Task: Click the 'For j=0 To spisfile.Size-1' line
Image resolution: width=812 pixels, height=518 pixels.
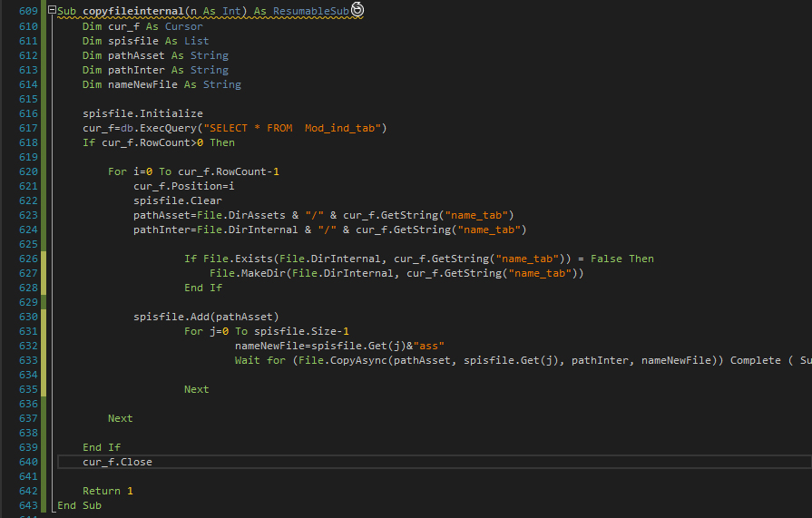Action: click(x=266, y=331)
